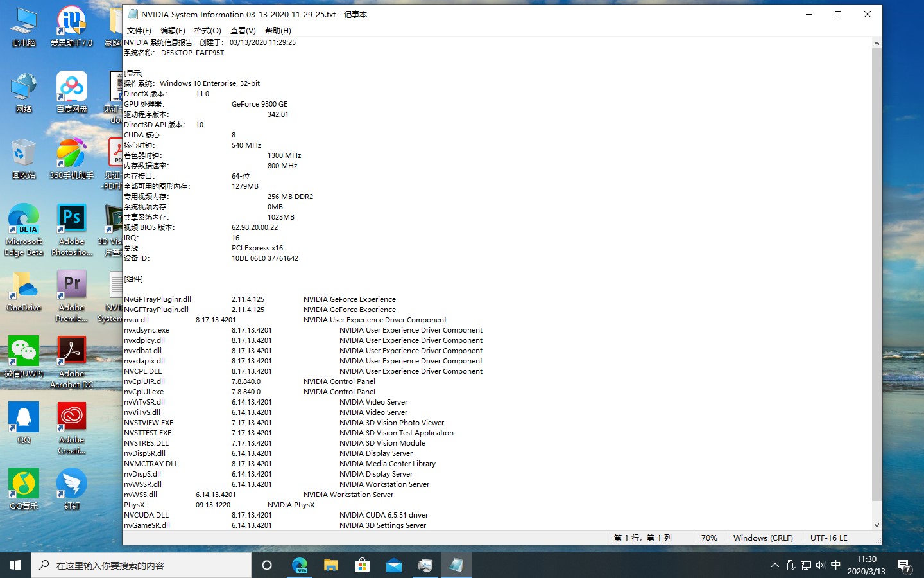The width and height of the screenshot is (924, 578).
Task: Launch Adobe Creative Cloud desktop shortcut
Action: 71,428
